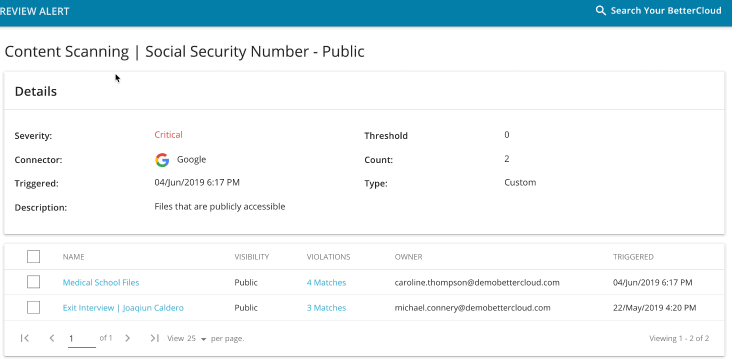Check the Exit Interview row checkbox

[x=34, y=308]
